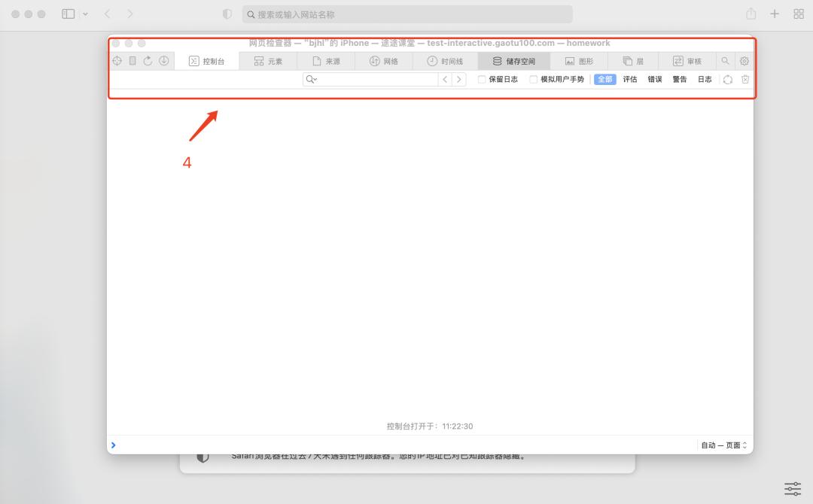813x504 pixels.
Task: Click the download page resources icon
Action: 163,61
